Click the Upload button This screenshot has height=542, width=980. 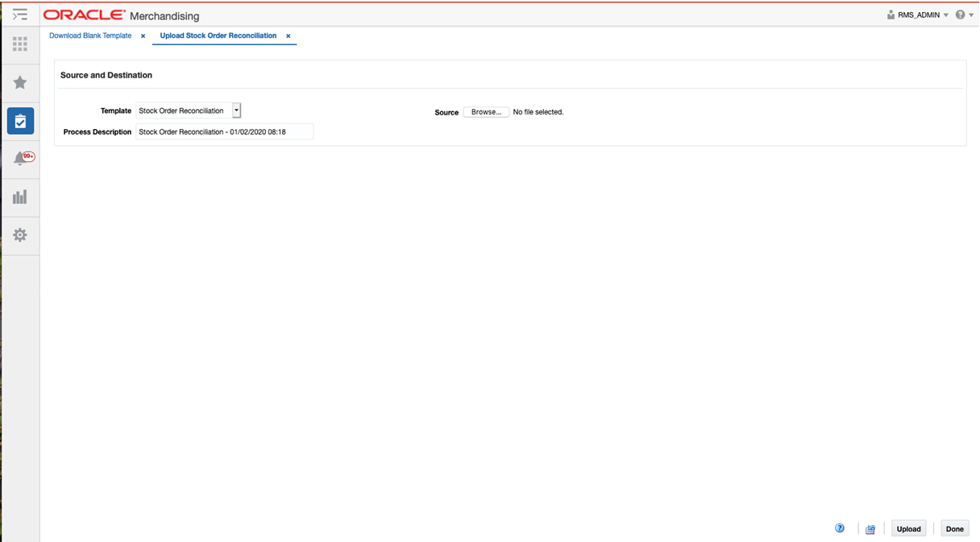pos(908,528)
